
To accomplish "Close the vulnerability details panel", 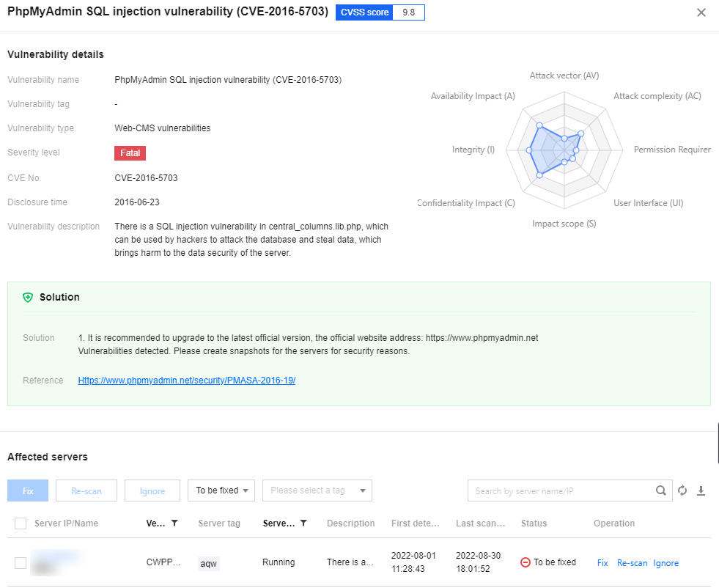I will (701, 12).
